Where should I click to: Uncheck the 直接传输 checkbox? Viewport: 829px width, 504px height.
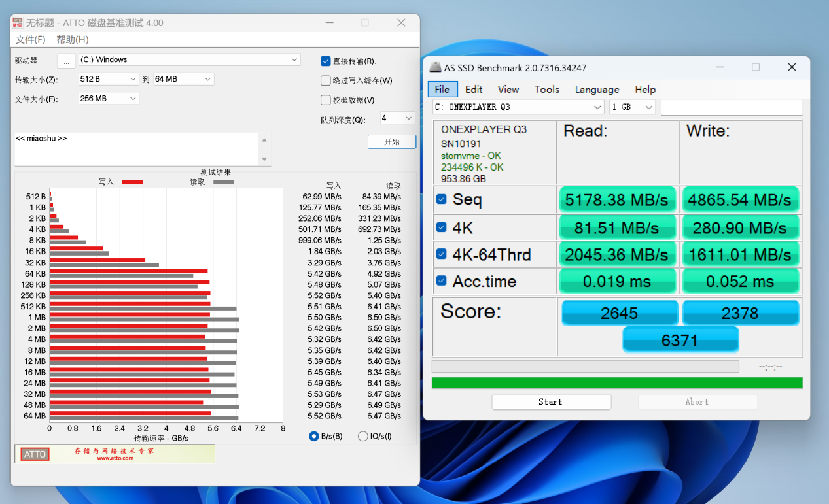(x=325, y=61)
